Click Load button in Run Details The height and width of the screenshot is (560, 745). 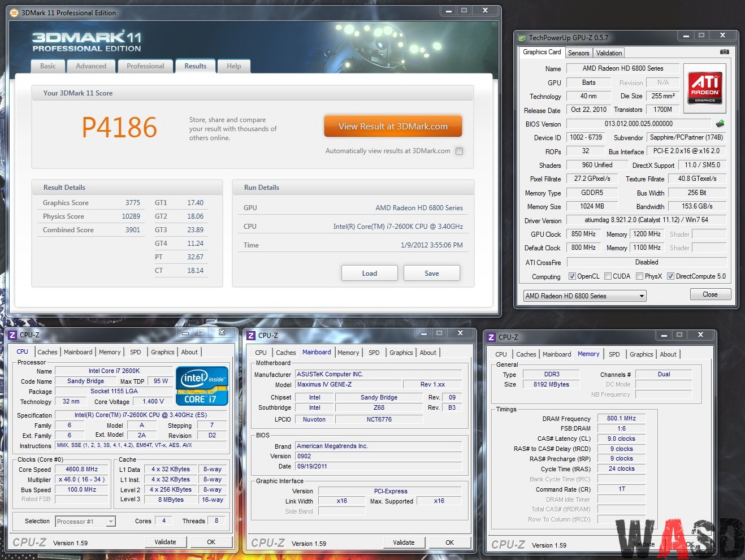369,273
